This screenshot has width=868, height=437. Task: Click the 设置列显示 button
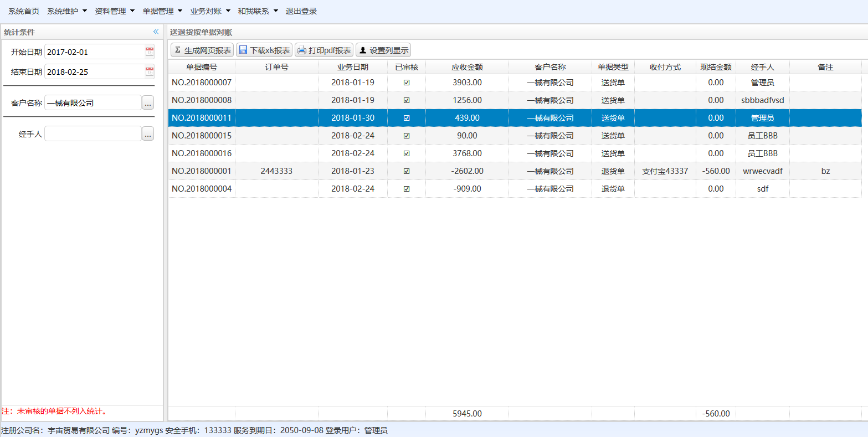tap(383, 50)
